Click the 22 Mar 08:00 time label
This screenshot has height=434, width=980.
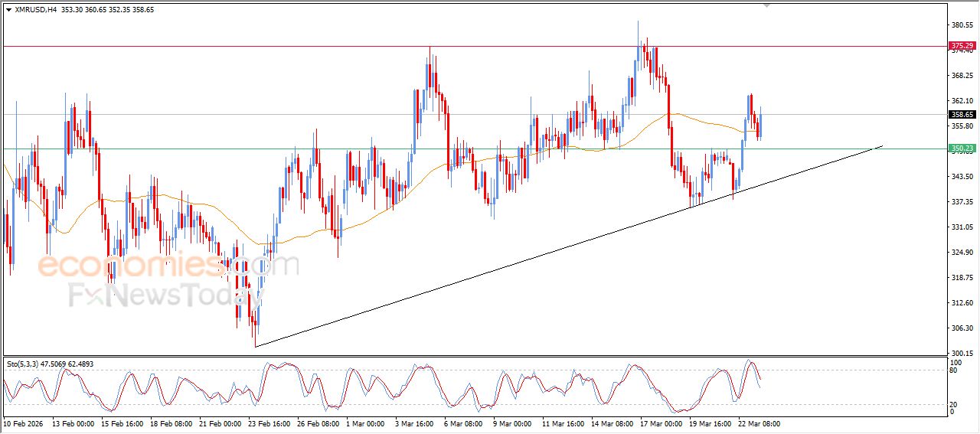[759, 423]
